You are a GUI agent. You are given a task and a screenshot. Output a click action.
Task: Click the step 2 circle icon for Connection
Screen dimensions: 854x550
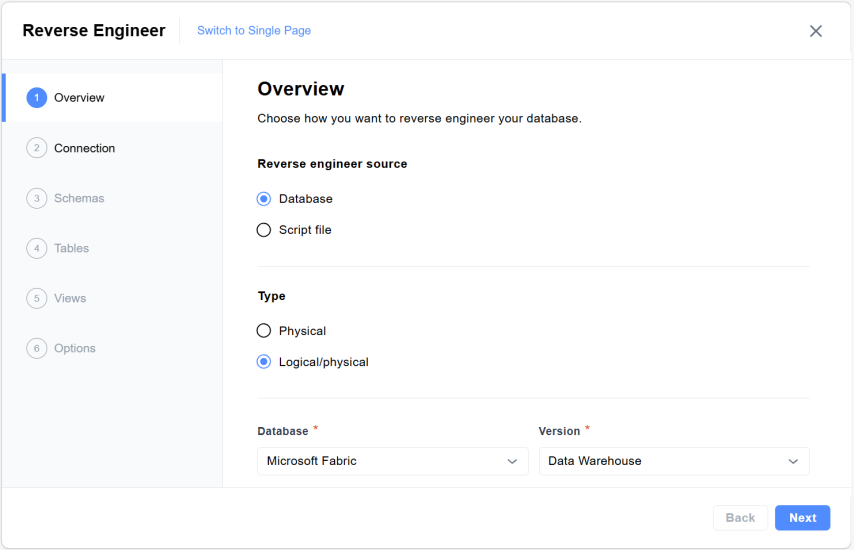pyautogui.click(x=36, y=148)
